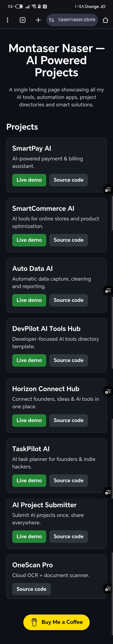Open Source code for TaskPilot AI
The image size is (113, 644).
tap(68, 481)
